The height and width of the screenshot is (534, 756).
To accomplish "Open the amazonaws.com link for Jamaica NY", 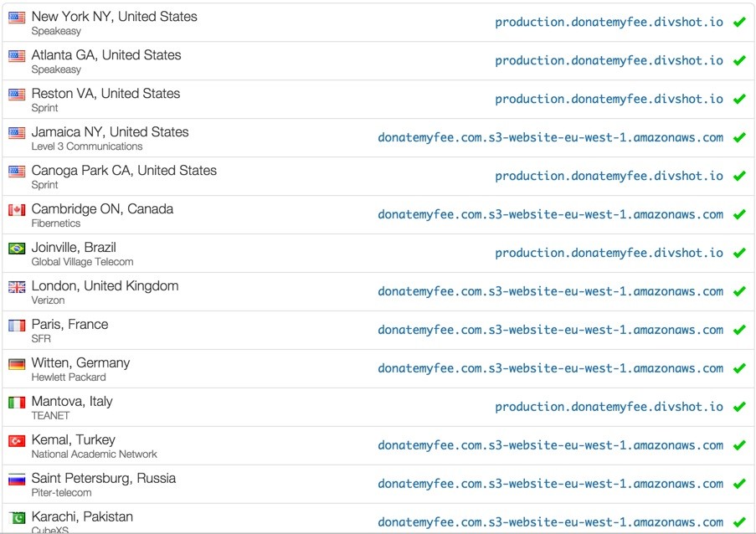I will pyautogui.click(x=550, y=138).
